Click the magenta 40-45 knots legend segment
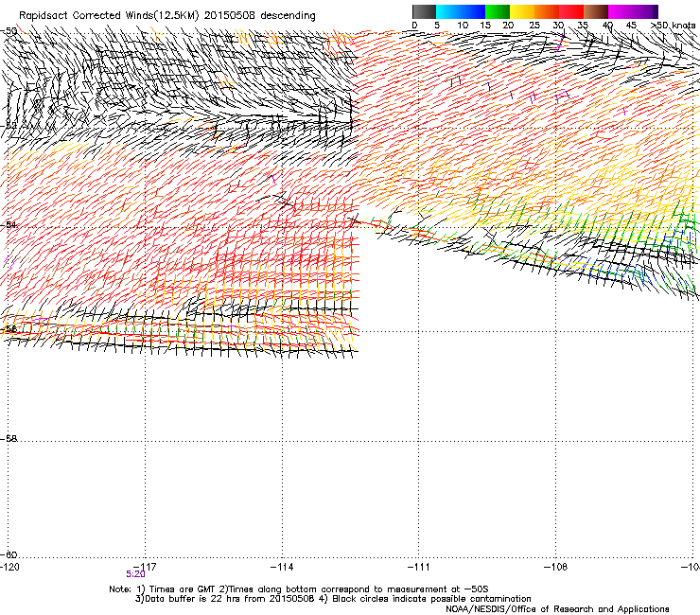Screen dimensions: 700x615 (621, 11)
